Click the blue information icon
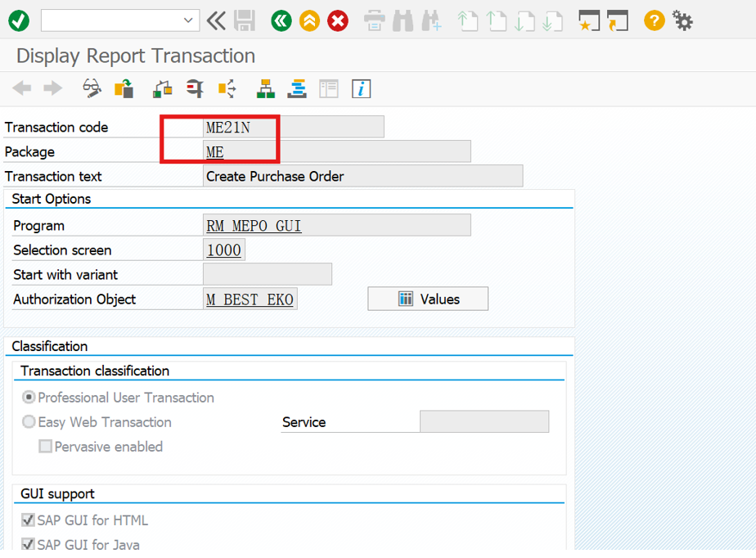Viewport: 756px width, 558px height. click(361, 88)
